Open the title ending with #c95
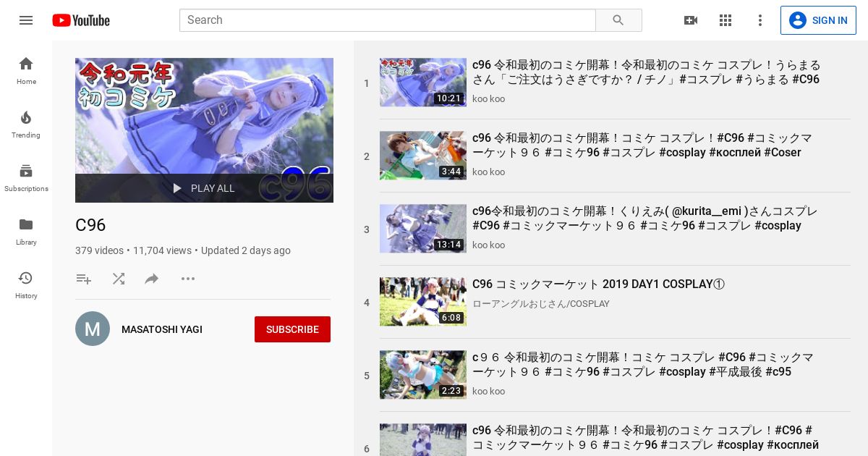 (x=643, y=365)
